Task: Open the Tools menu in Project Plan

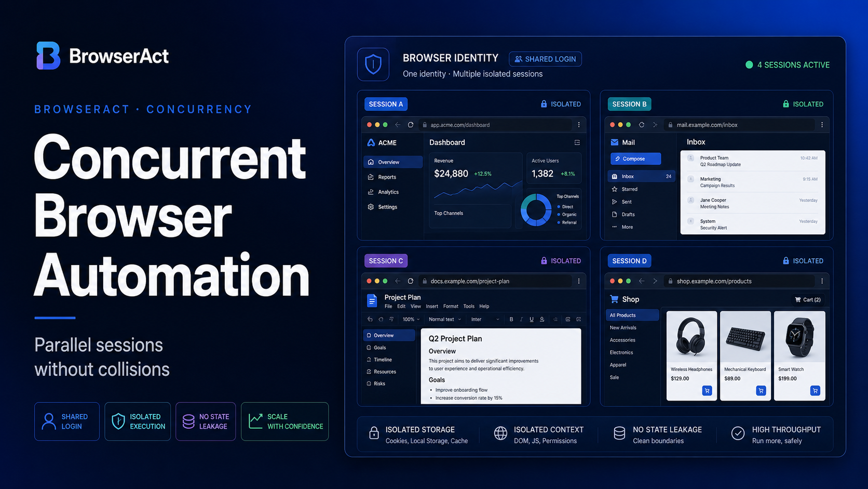Action: tap(469, 307)
